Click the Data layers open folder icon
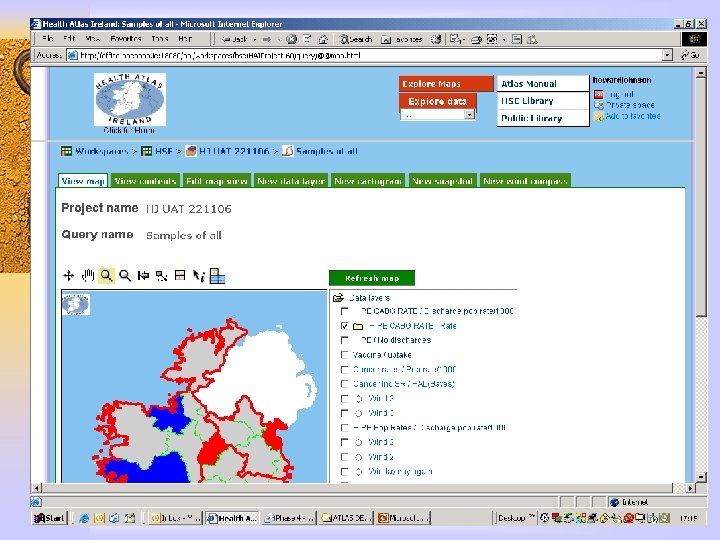The width and height of the screenshot is (720, 540). point(338,298)
